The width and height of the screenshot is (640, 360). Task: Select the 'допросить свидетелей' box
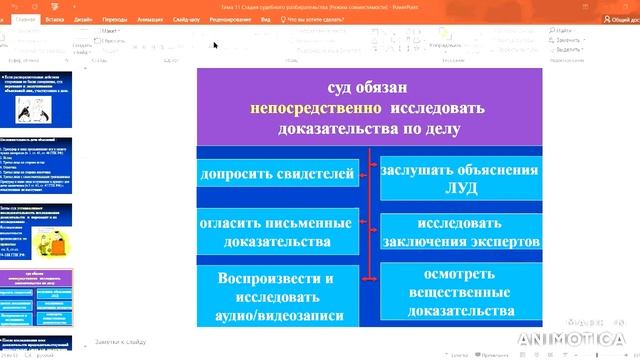point(278,173)
